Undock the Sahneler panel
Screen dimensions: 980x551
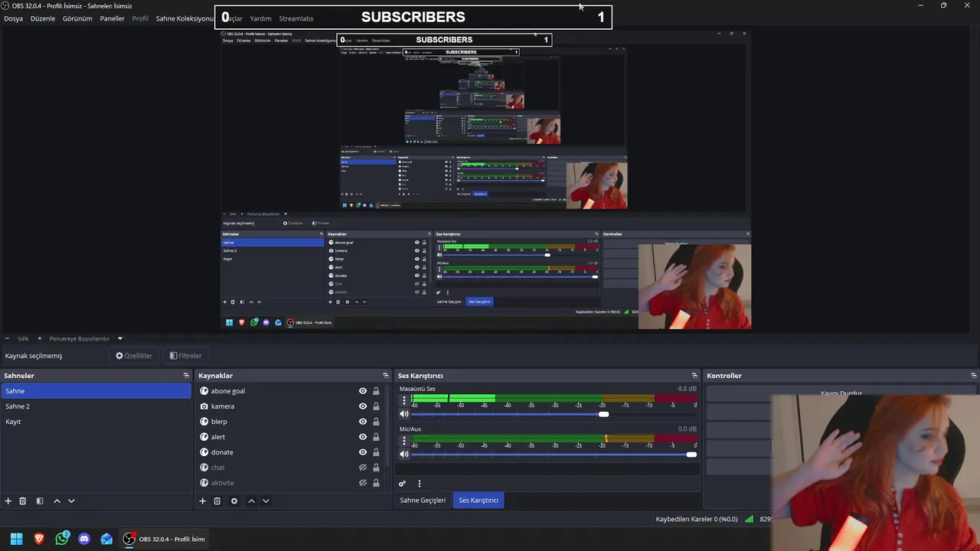[x=186, y=376]
